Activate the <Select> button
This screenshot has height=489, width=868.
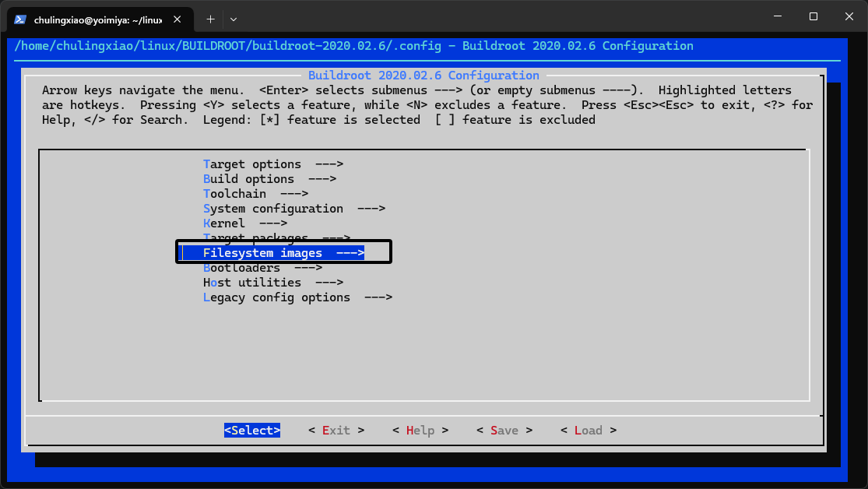click(x=252, y=431)
